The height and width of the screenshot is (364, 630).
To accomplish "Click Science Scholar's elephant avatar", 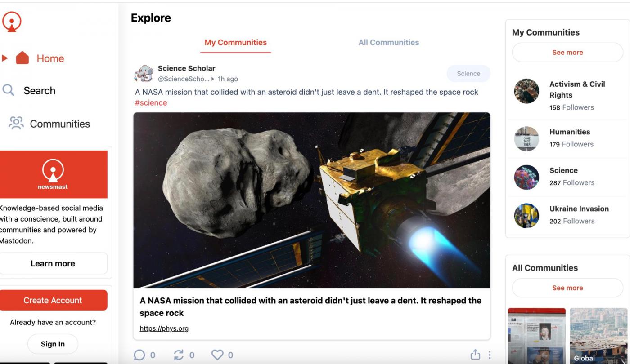I will [x=144, y=73].
